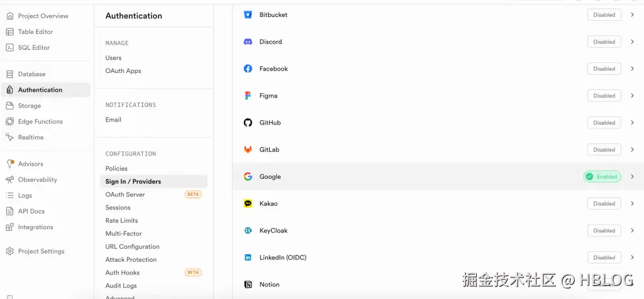Click the Notion provider row
644x299 pixels.
pyautogui.click(x=269, y=285)
